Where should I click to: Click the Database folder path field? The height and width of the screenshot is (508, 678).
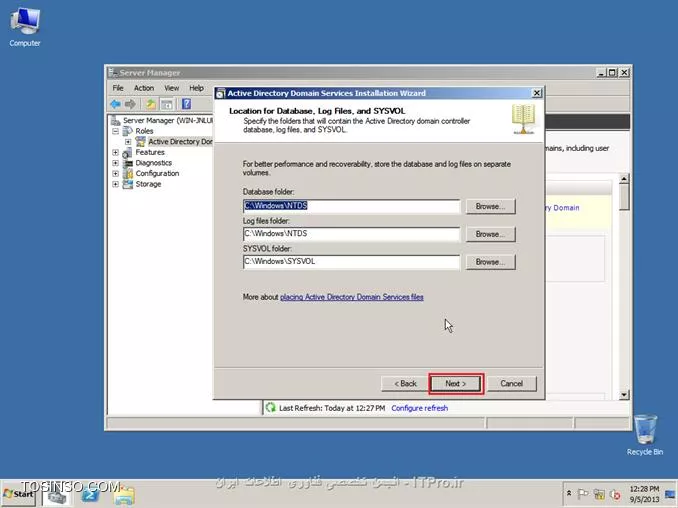coord(352,206)
